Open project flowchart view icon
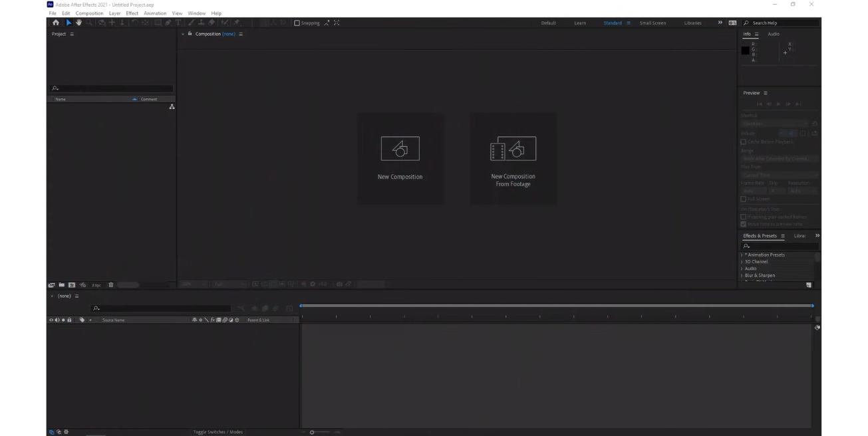This screenshot has width=868, height=436. point(172,106)
